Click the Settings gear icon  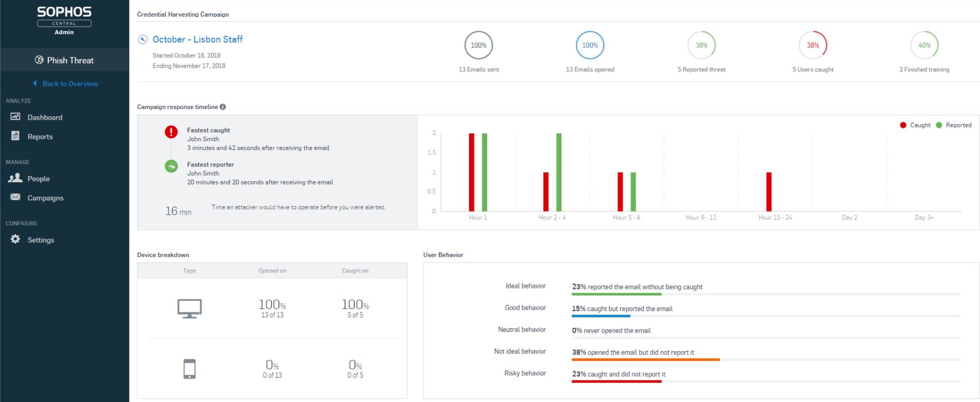click(16, 239)
